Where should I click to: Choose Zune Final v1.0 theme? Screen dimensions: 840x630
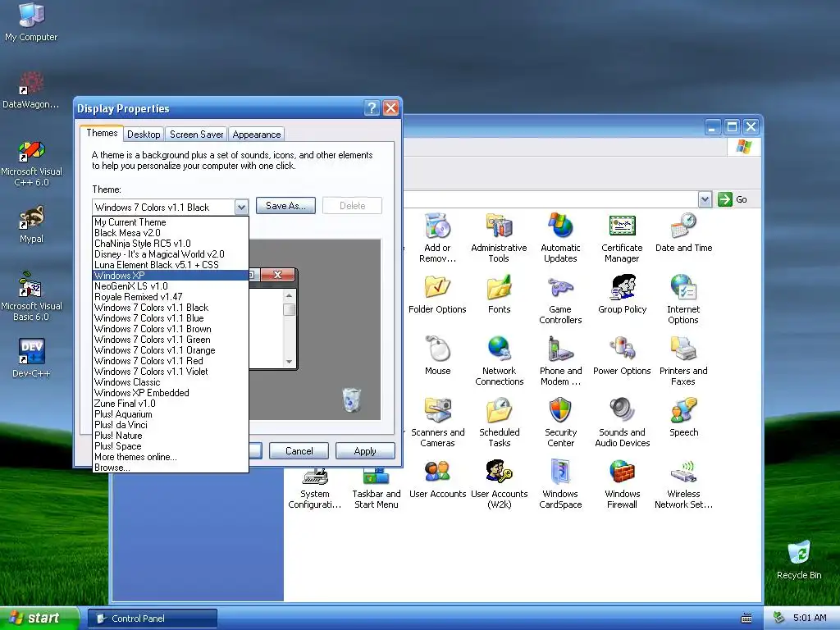click(171, 404)
